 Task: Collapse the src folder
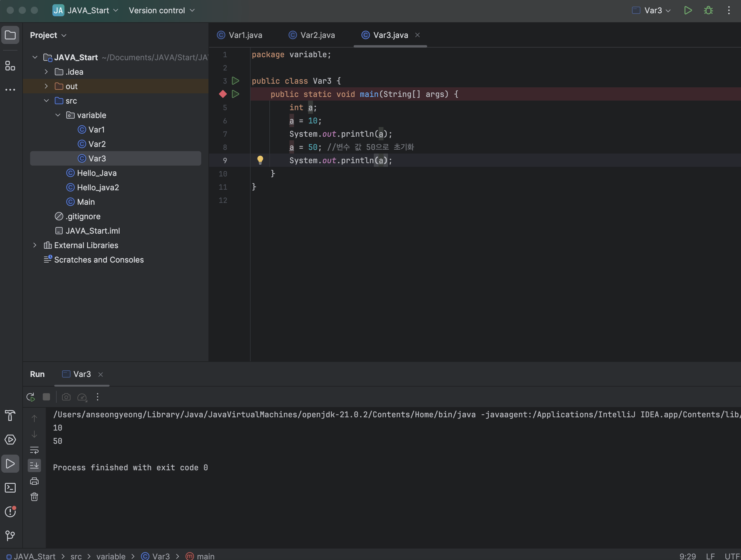tap(46, 101)
